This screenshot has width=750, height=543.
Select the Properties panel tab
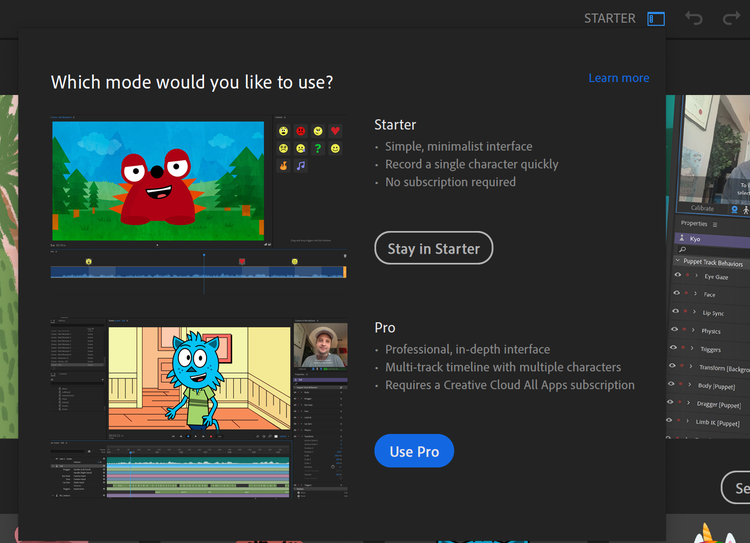click(693, 224)
